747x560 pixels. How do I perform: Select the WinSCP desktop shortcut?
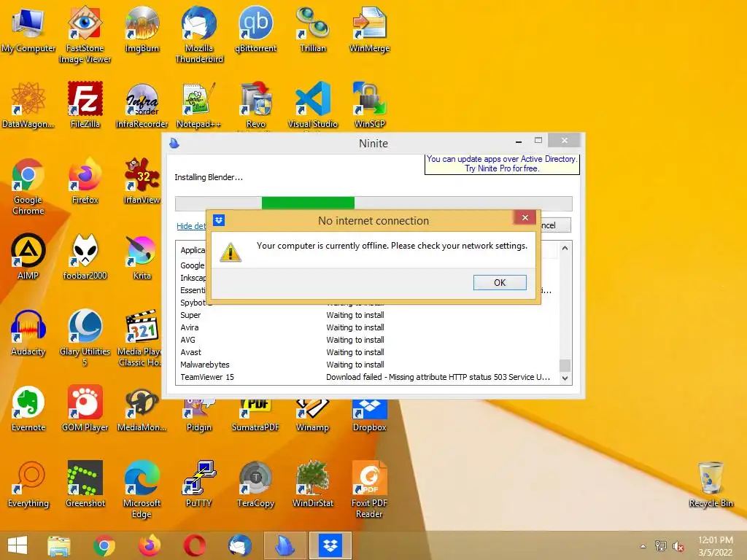(369, 105)
